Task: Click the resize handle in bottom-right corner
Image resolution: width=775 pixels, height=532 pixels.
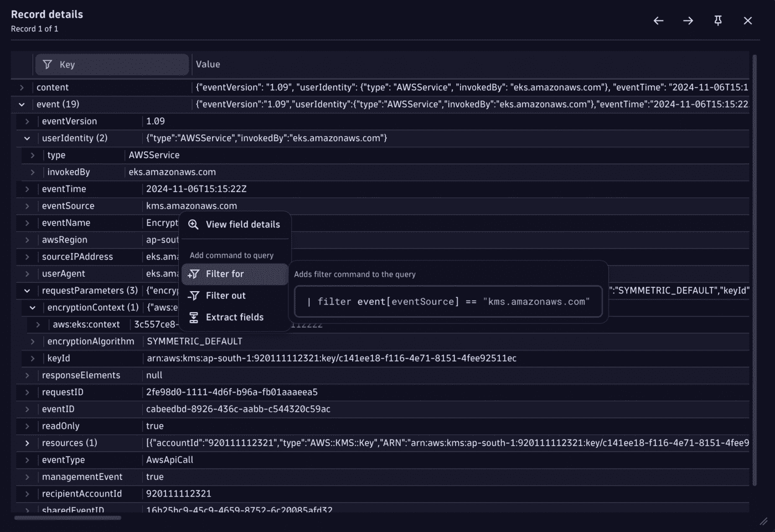Action: [x=763, y=521]
